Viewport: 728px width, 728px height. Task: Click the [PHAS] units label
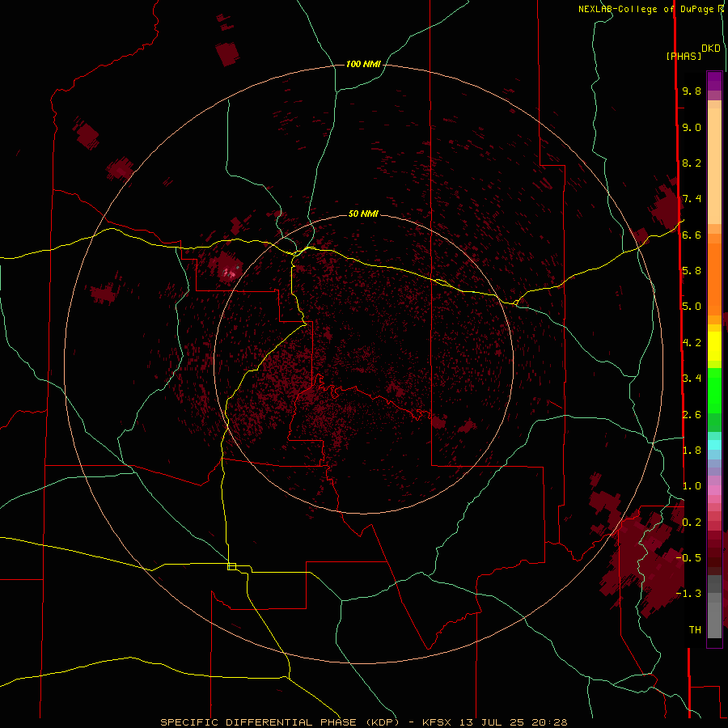pos(684,56)
